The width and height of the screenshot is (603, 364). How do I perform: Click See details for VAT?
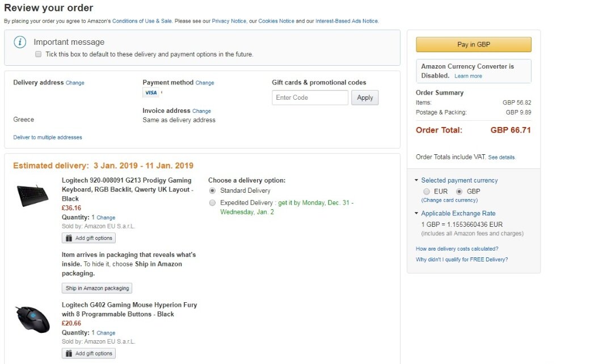(x=501, y=157)
